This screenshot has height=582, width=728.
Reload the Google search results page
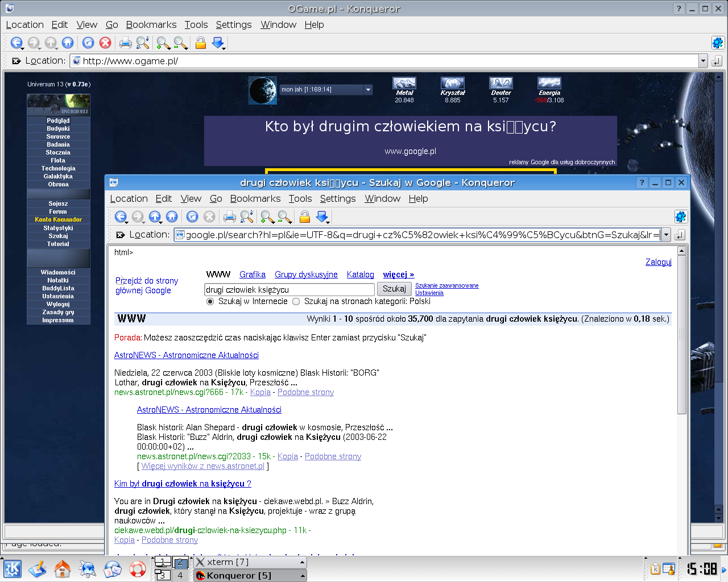(x=192, y=217)
